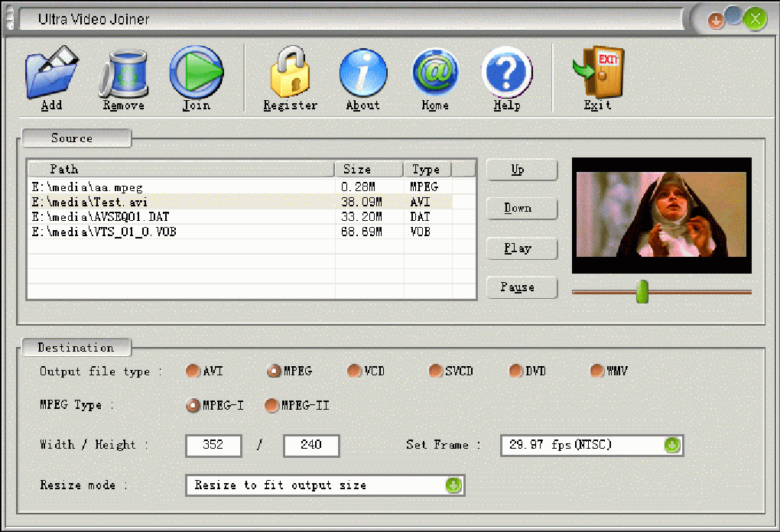Click the green preview seek slider handle
Screen dimensions: 780x532
tap(642, 291)
